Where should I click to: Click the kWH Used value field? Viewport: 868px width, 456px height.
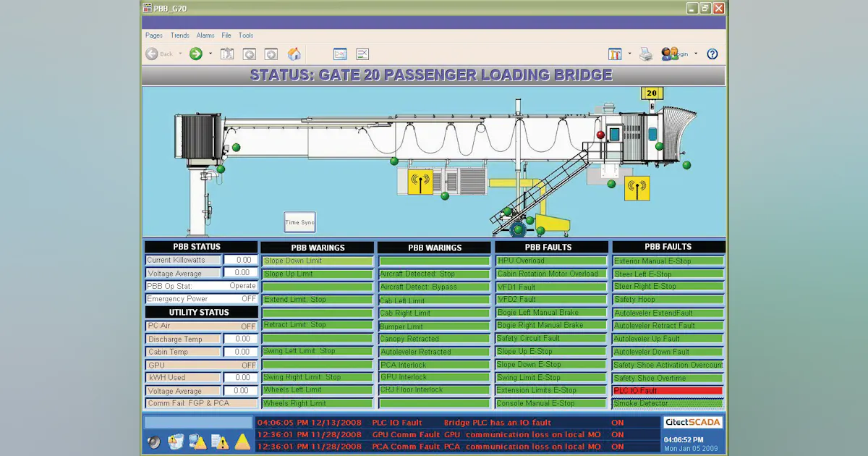(240, 378)
